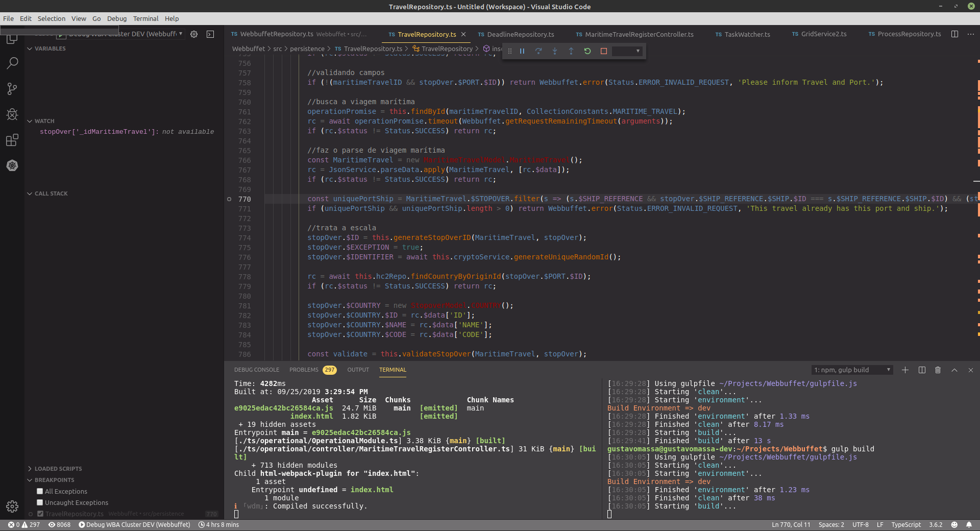The width and height of the screenshot is (980, 531).
Task: Expand the LOADED SCRIPTS section
Action: (31, 468)
